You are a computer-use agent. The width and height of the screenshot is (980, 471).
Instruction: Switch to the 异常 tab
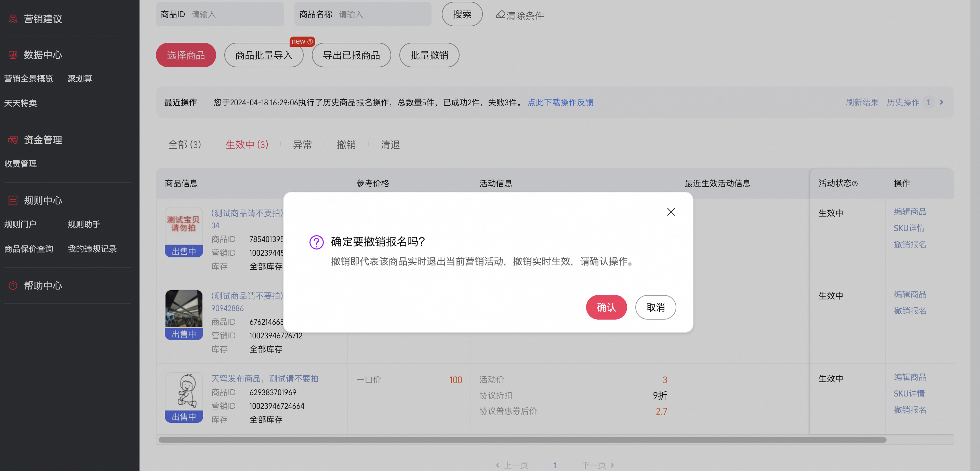(x=302, y=145)
